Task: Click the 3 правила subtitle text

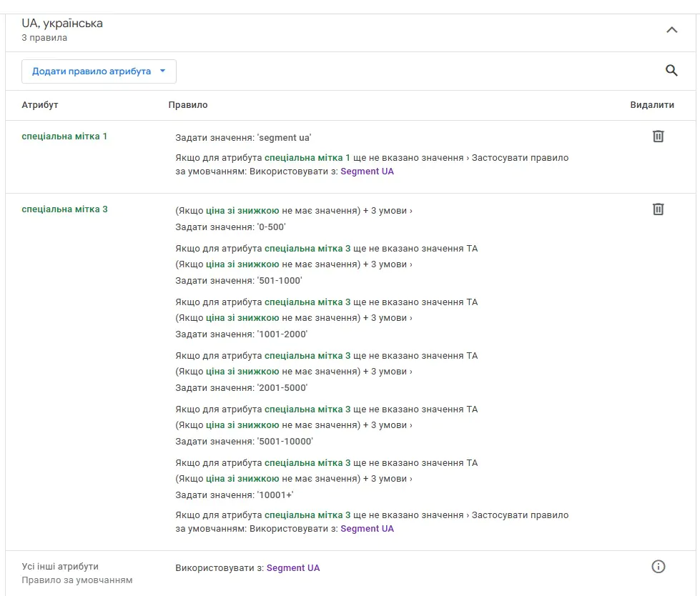Action: tap(44, 38)
